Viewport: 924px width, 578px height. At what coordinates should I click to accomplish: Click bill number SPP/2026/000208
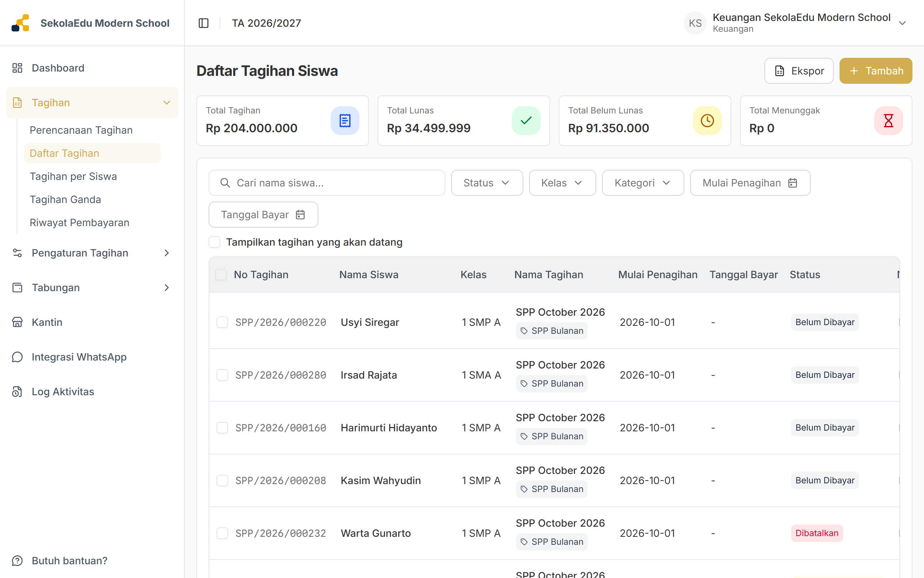(x=281, y=480)
